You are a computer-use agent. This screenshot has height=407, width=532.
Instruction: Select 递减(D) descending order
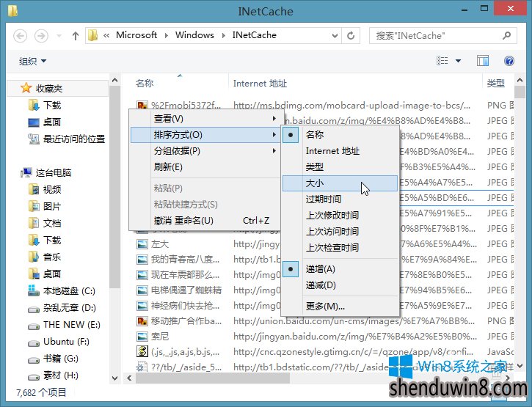340,285
